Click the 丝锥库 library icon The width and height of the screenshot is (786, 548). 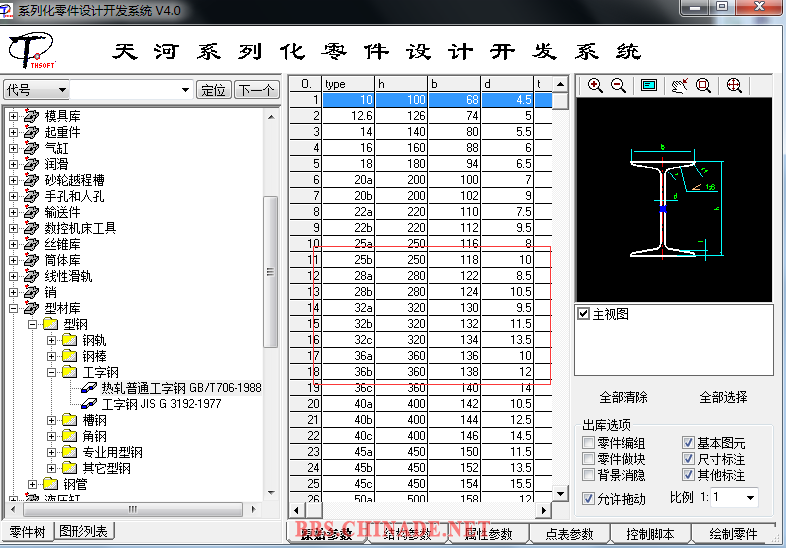[31, 245]
